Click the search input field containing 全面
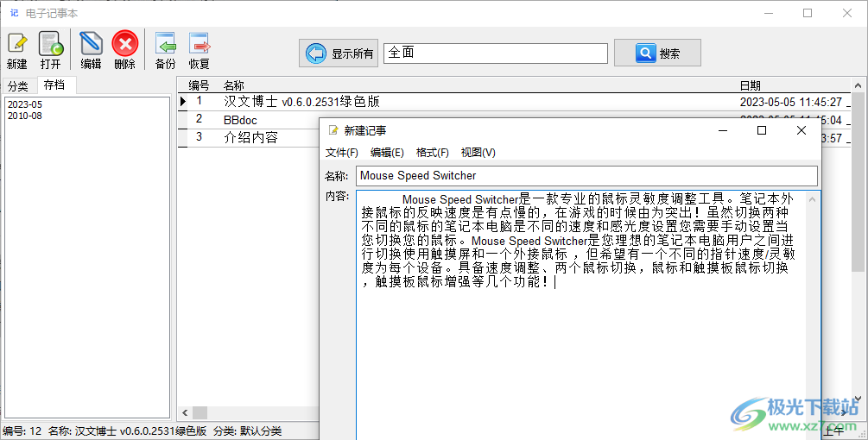The image size is (868, 440). 496,53
